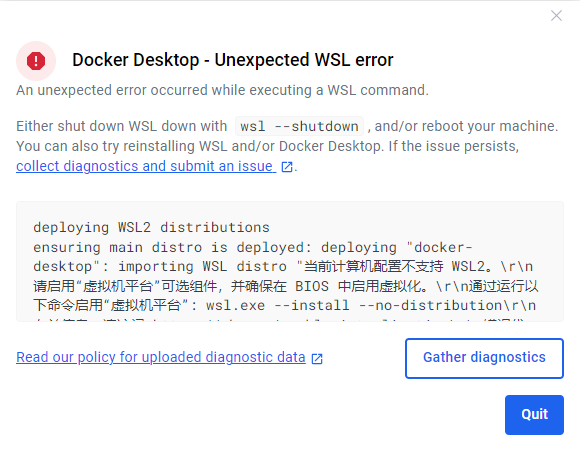Screen dimensions: 580x450
Task: Quit Docker Desktop
Action: (x=534, y=415)
